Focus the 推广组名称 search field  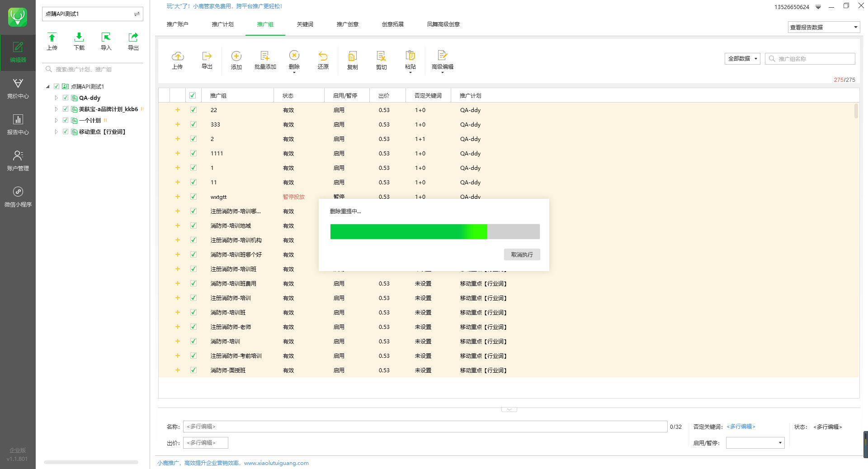(810, 59)
